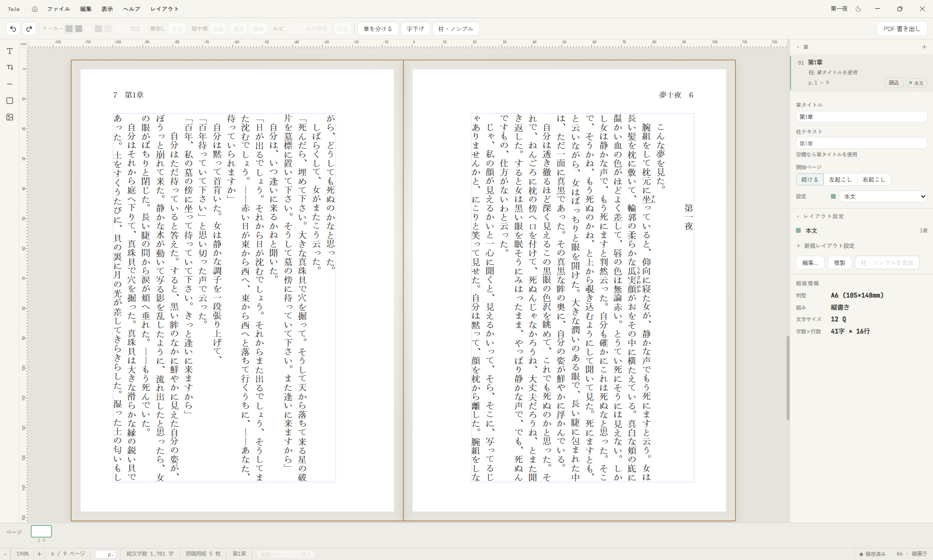
Task: Select 左起こし start page option
Action: tap(841, 179)
